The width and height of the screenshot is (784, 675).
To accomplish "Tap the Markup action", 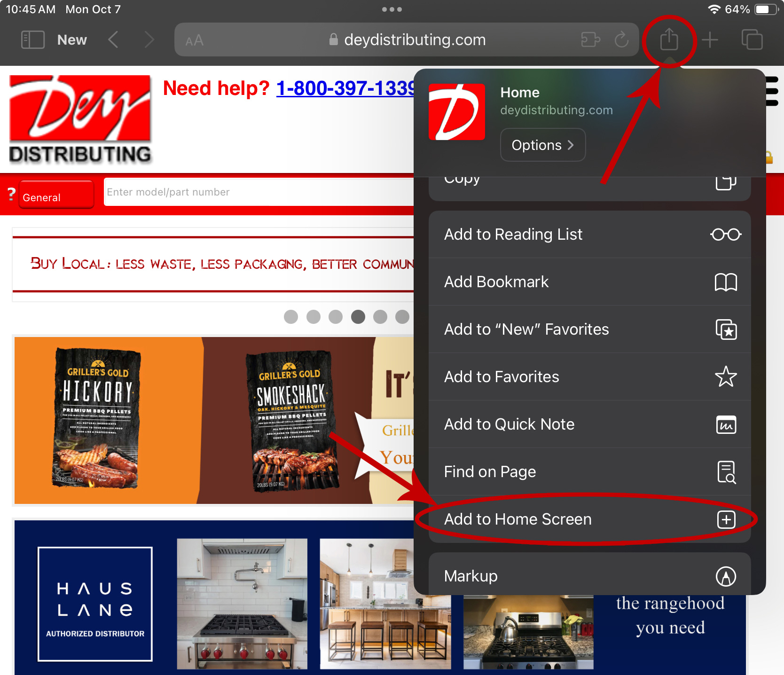I will tap(589, 576).
